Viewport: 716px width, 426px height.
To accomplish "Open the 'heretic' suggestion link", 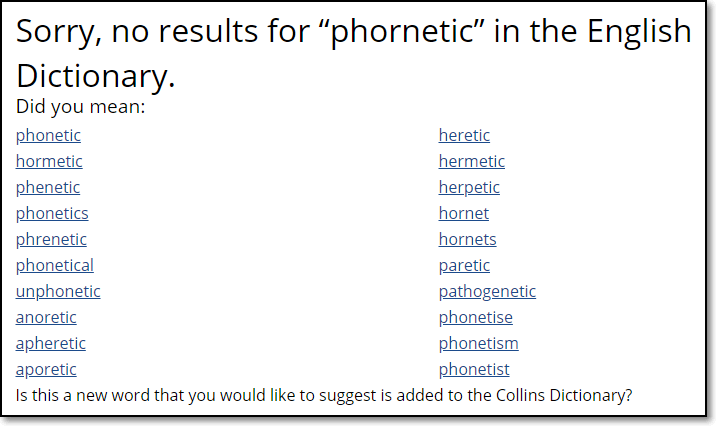I will [464, 135].
